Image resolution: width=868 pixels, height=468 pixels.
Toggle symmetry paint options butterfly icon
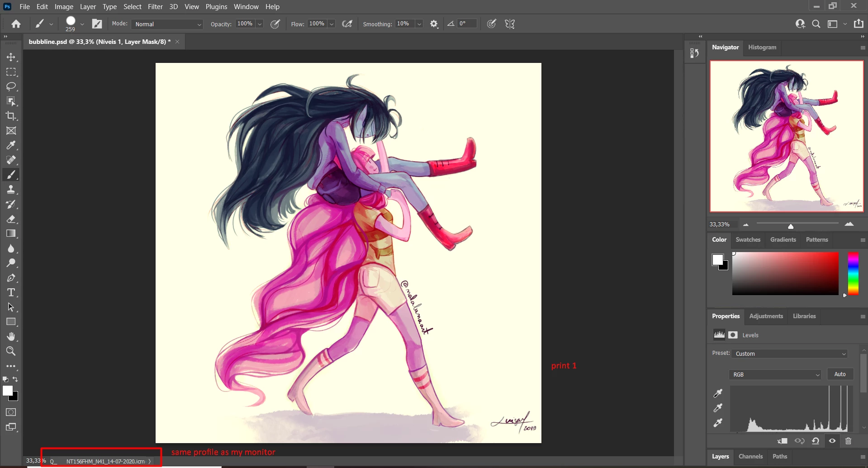pos(510,24)
